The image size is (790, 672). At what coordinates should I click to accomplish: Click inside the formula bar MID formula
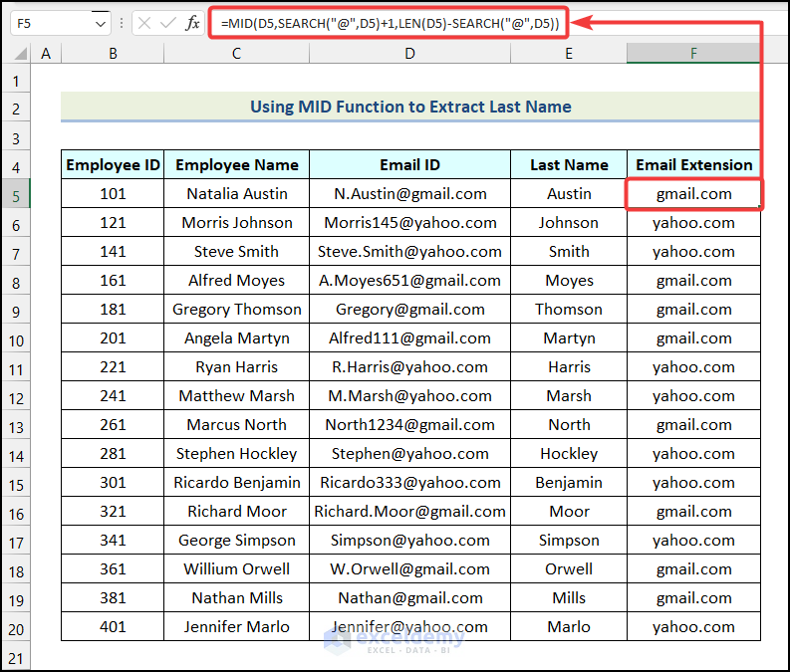[390, 23]
